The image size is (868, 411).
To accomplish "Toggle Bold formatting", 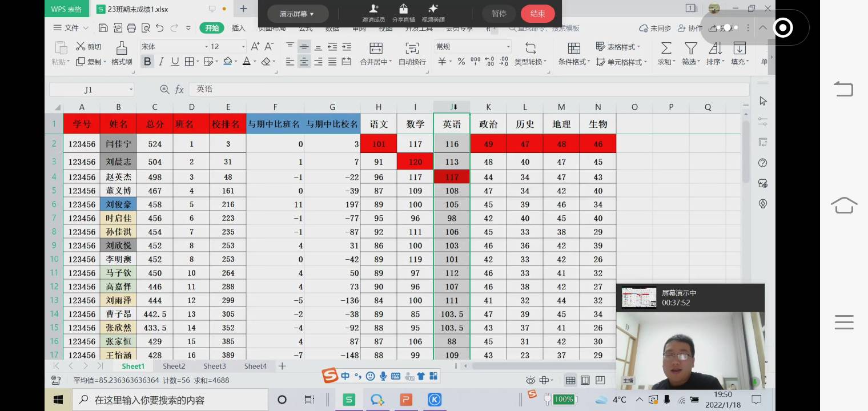I will pos(147,62).
